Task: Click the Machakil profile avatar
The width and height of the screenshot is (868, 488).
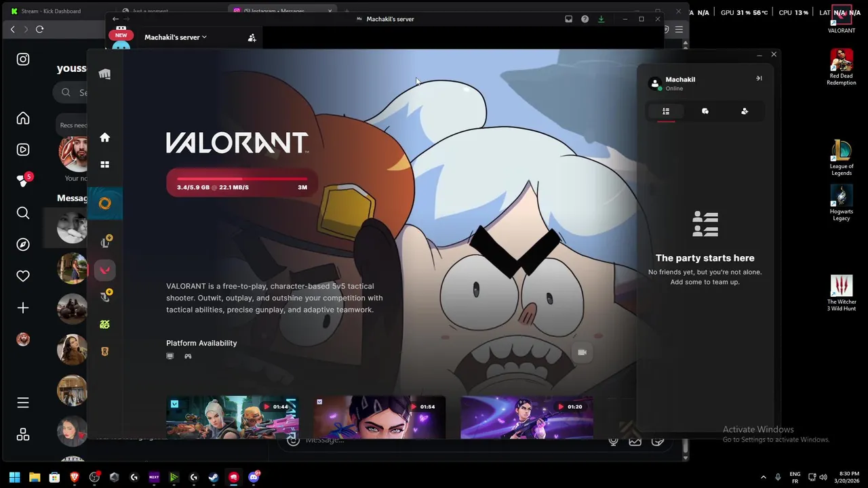Action: 654,83
